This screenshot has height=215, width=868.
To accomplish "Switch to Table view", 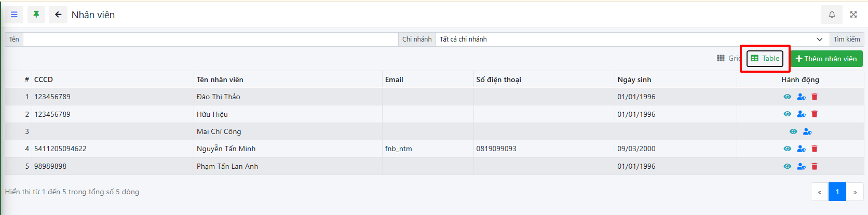I will tap(765, 59).
